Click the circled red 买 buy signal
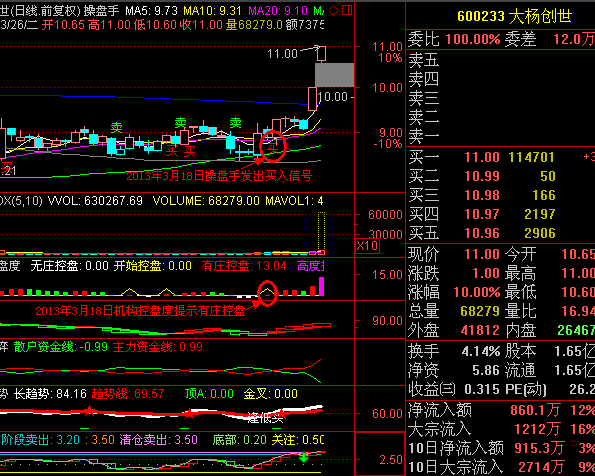595x476 pixels. pyautogui.click(x=273, y=147)
